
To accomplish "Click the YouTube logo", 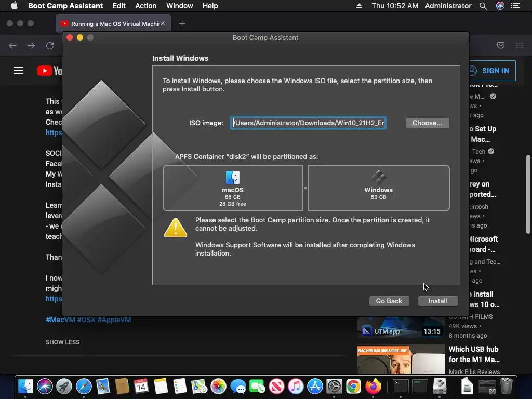I will [49, 71].
